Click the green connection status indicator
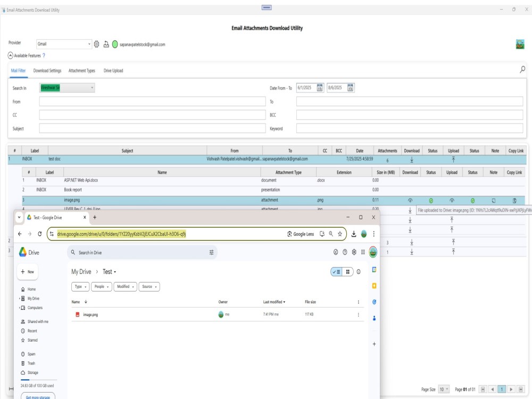The height and width of the screenshot is (399, 532). pos(115,45)
